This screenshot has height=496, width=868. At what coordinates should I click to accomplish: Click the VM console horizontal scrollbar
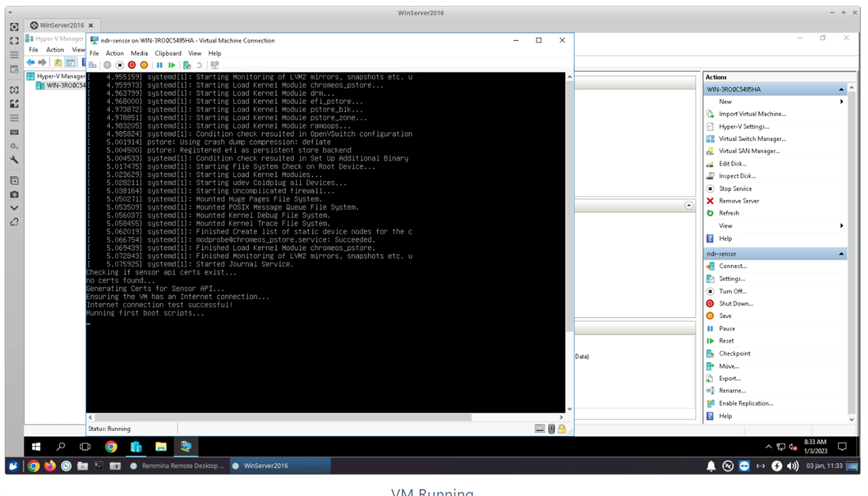click(281, 417)
